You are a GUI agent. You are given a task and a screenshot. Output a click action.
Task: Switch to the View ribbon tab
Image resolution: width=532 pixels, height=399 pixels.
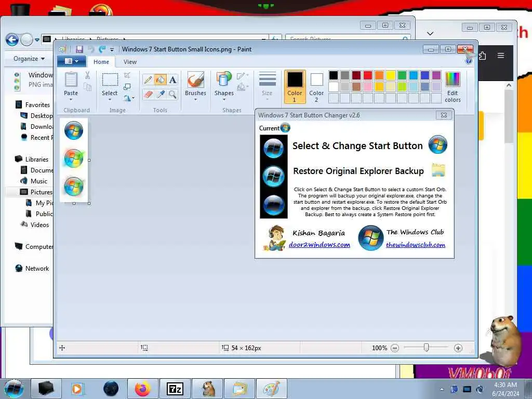pos(130,62)
